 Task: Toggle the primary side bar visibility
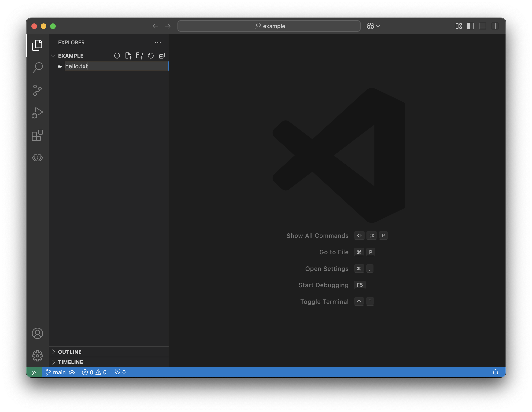pyautogui.click(x=471, y=26)
